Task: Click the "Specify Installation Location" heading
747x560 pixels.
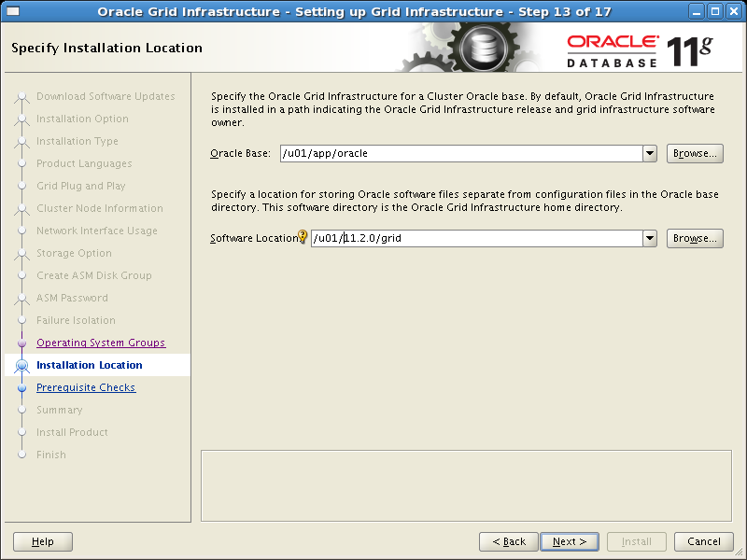Action: coord(106,48)
